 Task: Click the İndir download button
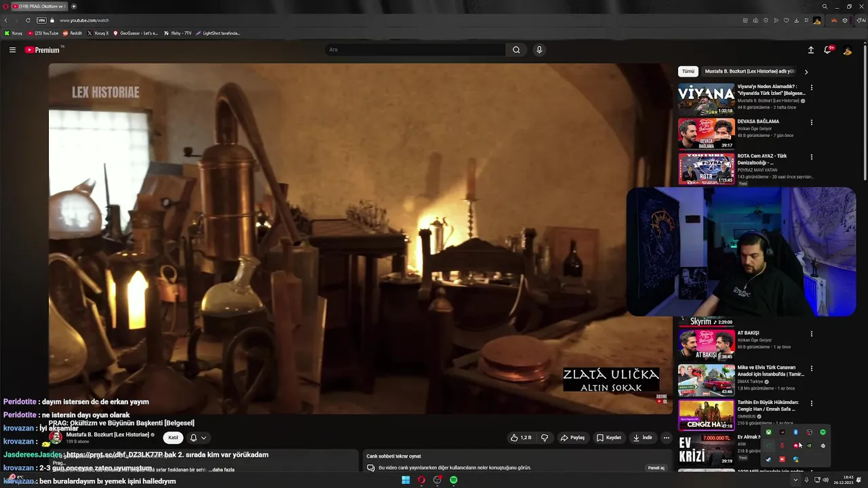[x=643, y=438]
